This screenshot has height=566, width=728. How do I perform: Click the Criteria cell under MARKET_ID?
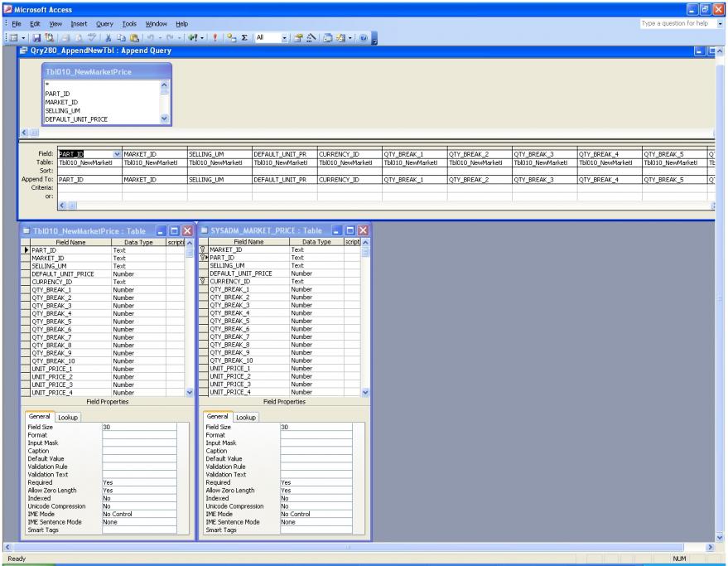click(x=154, y=188)
